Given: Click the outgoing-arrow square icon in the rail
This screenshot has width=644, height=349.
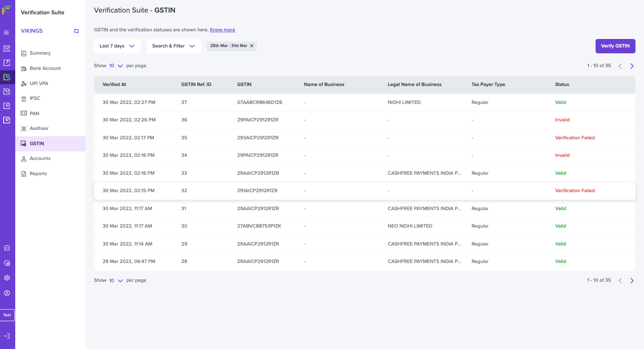Looking at the screenshot, I should point(7,62).
